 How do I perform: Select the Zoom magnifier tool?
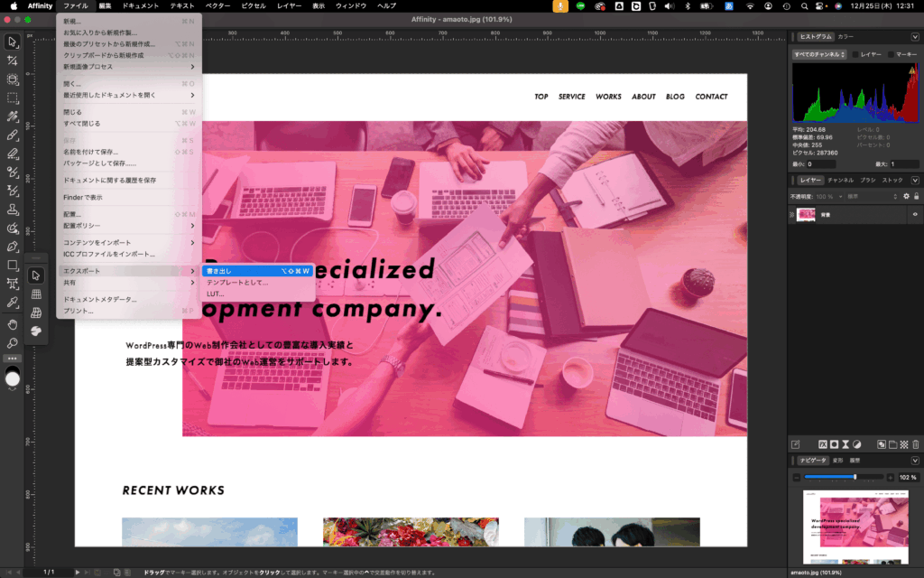tap(13, 342)
